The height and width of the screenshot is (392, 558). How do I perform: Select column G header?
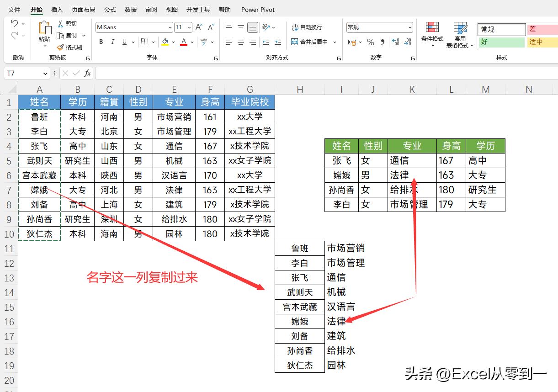click(x=250, y=89)
